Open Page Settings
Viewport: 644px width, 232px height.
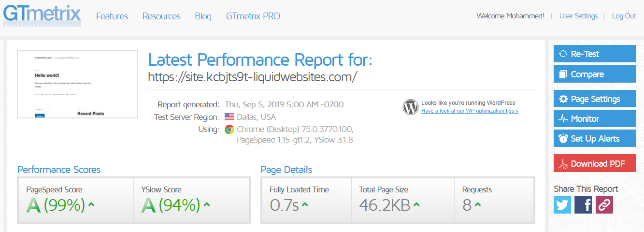[x=595, y=99]
